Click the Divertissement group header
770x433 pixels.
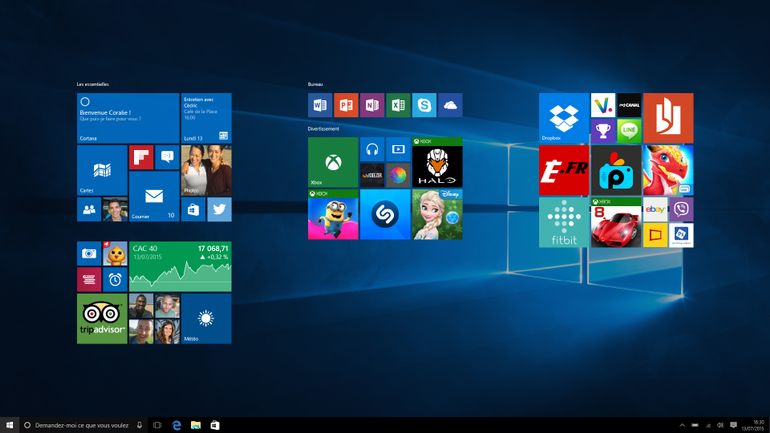point(323,129)
